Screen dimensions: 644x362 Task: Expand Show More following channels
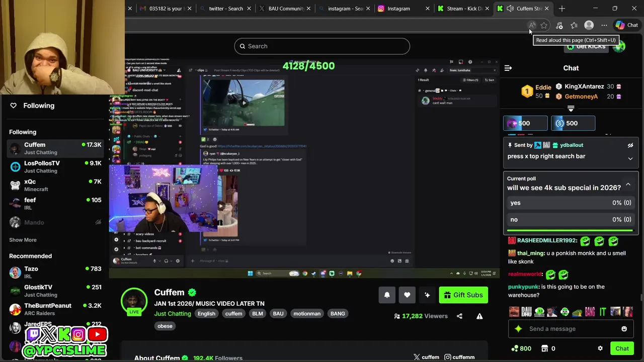(x=23, y=240)
